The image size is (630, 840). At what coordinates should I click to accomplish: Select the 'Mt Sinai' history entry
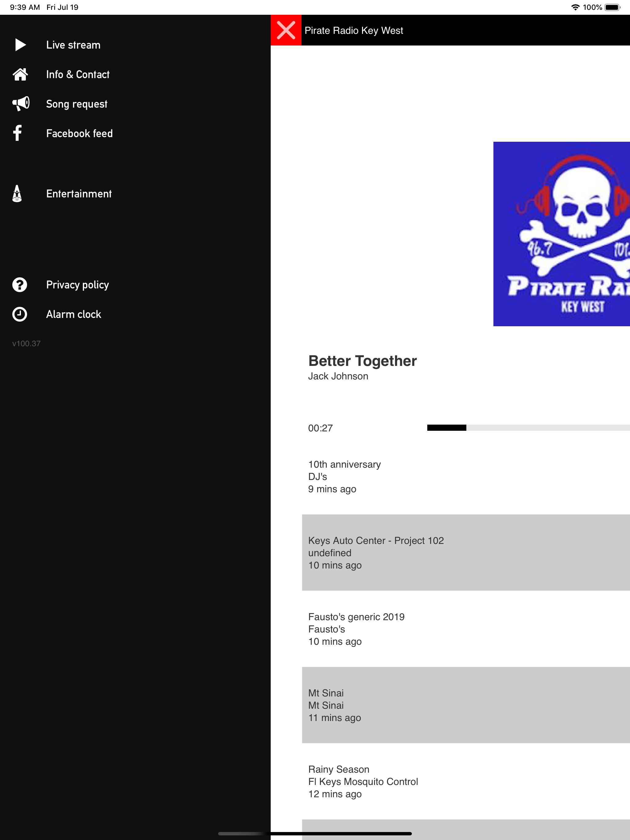tap(466, 705)
